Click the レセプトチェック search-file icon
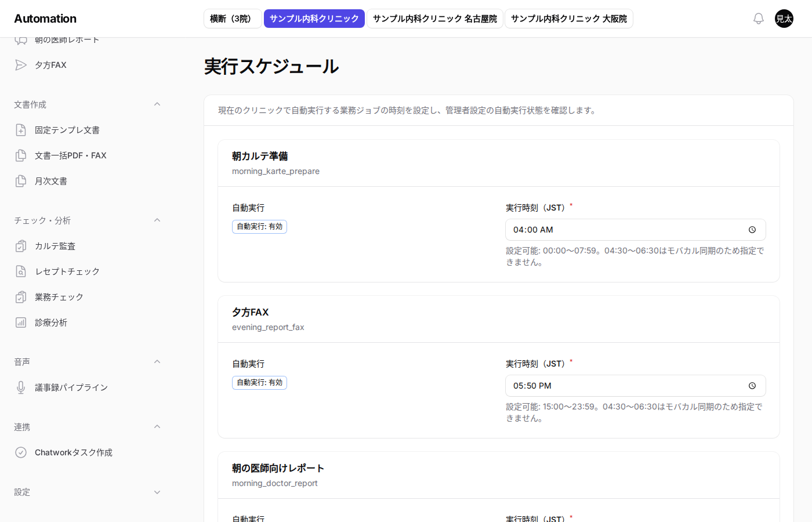The width and height of the screenshot is (812, 522). [21, 271]
